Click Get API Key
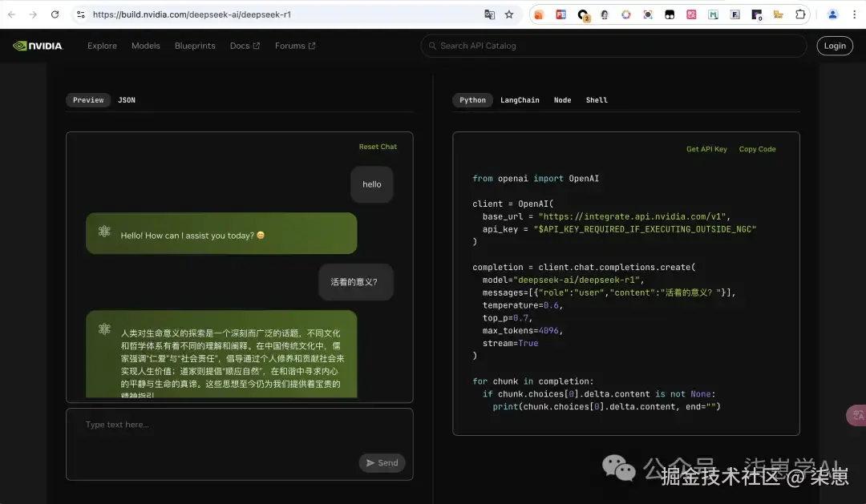Viewport: 866px width, 504px height. [x=706, y=149]
